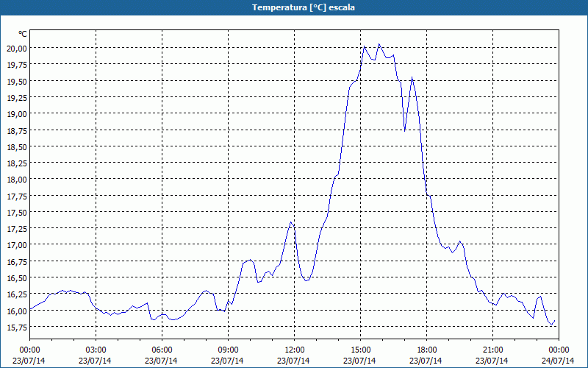The image size is (588, 368).
Task: Click the 16,00 y-axis value
Action: 17,311
